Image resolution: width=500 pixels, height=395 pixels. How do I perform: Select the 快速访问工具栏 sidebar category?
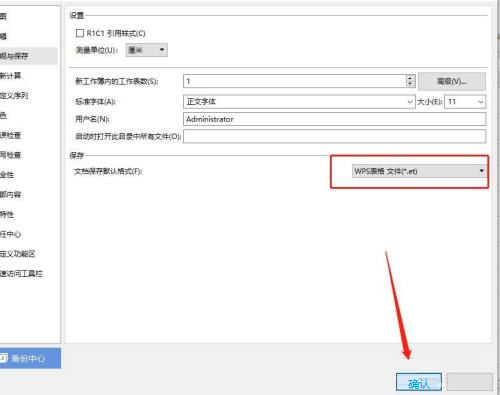21,274
